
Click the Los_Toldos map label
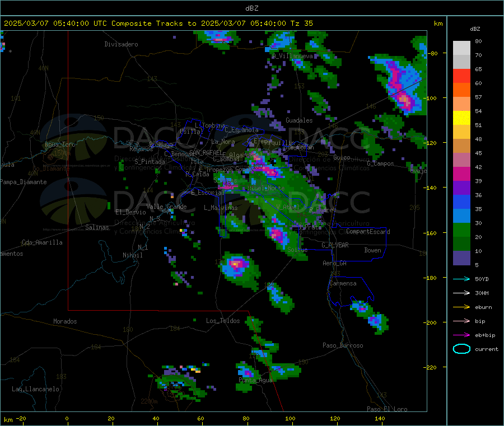point(223,321)
